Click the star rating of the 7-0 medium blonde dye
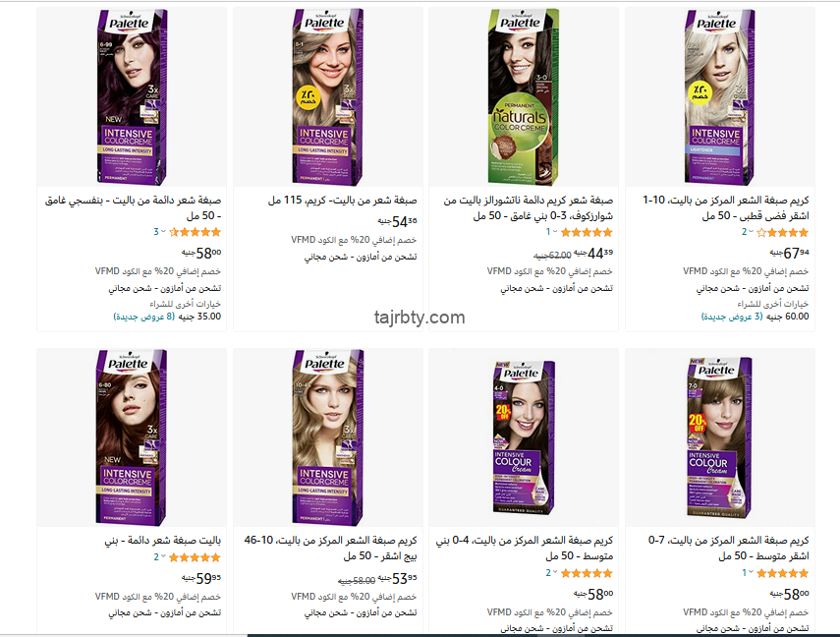840x637 pixels. [x=783, y=573]
